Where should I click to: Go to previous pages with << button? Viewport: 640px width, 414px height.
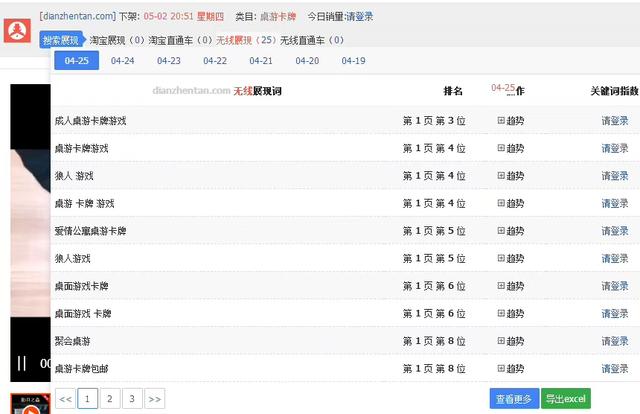pyautogui.click(x=65, y=398)
